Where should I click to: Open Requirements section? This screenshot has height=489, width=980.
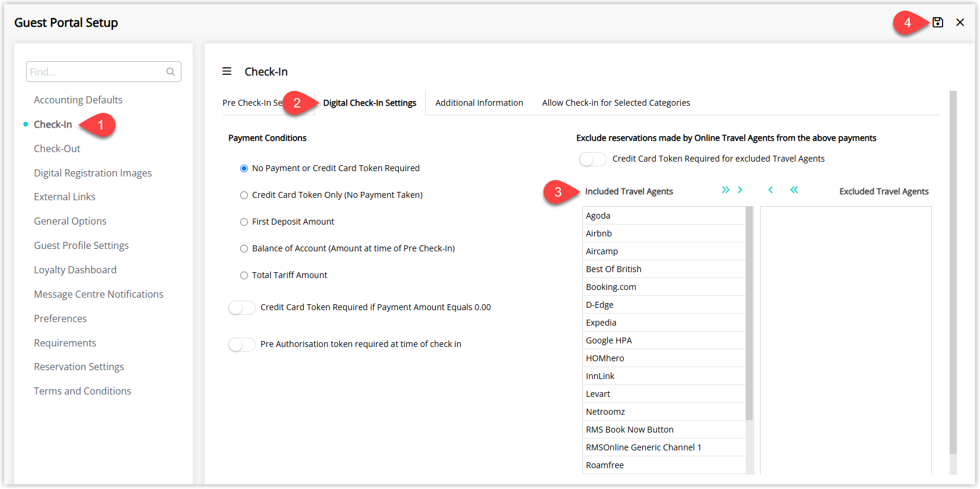tap(65, 343)
